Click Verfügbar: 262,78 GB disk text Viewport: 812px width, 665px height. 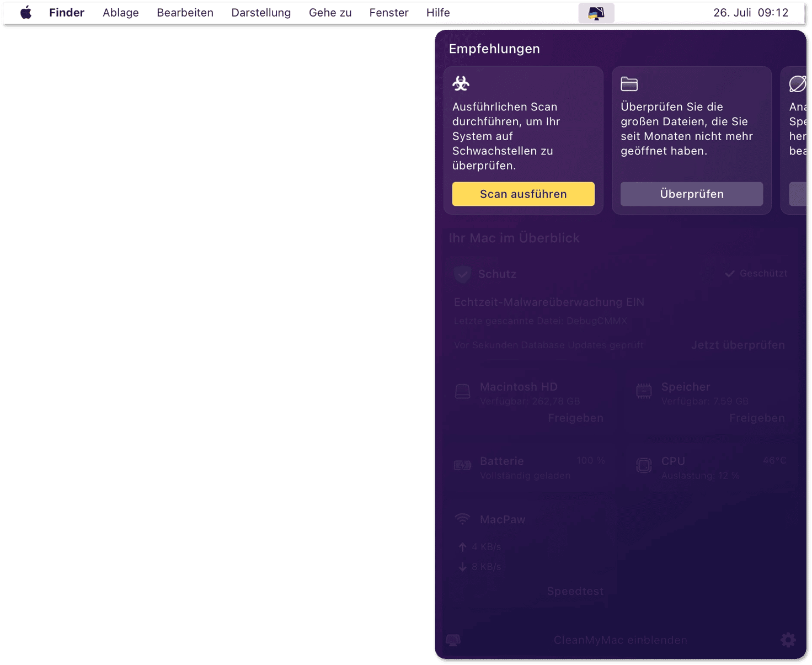[x=530, y=401]
